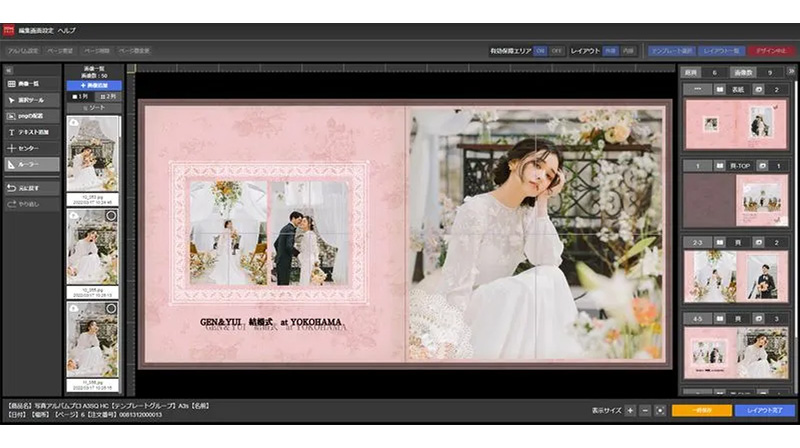Open the image list (画像一覧) tool
Image resolution: width=800 pixels, height=448 pixels.
pyautogui.click(x=32, y=84)
